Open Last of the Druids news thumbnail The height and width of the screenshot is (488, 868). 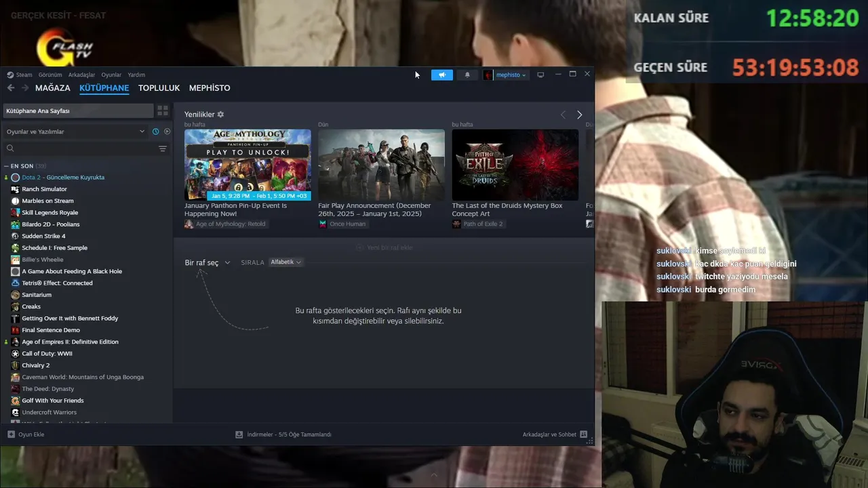pos(515,165)
